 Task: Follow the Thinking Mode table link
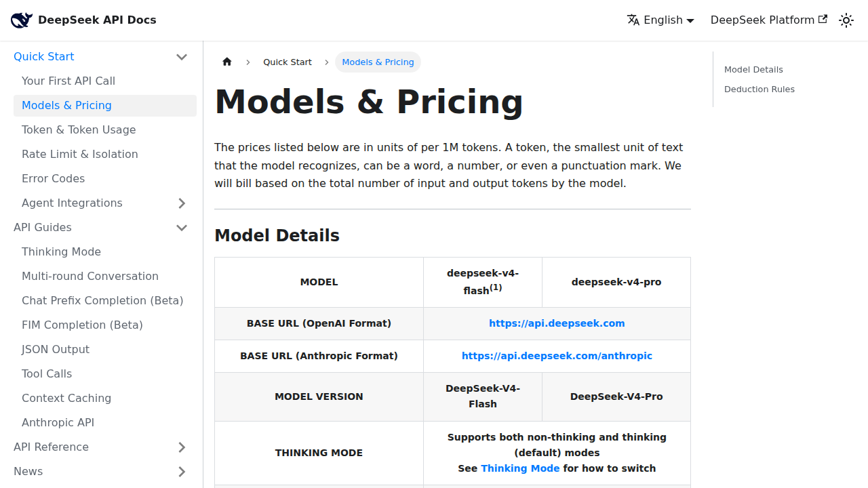(520, 468)
